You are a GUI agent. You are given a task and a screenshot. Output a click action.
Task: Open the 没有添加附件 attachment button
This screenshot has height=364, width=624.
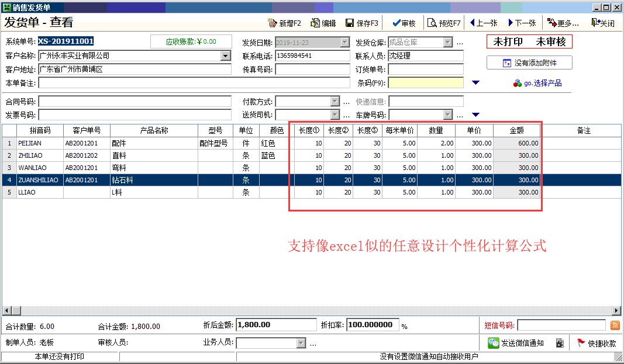coord(529,63)
